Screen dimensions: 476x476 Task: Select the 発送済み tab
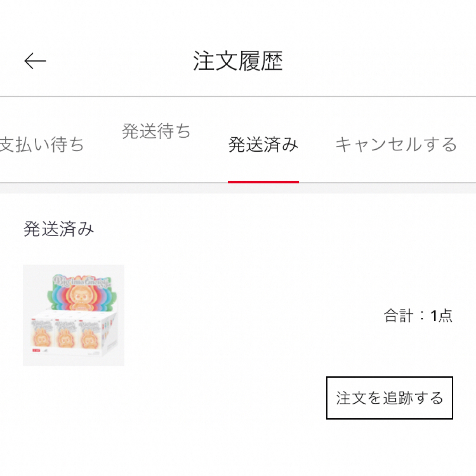tap(263, 144)
